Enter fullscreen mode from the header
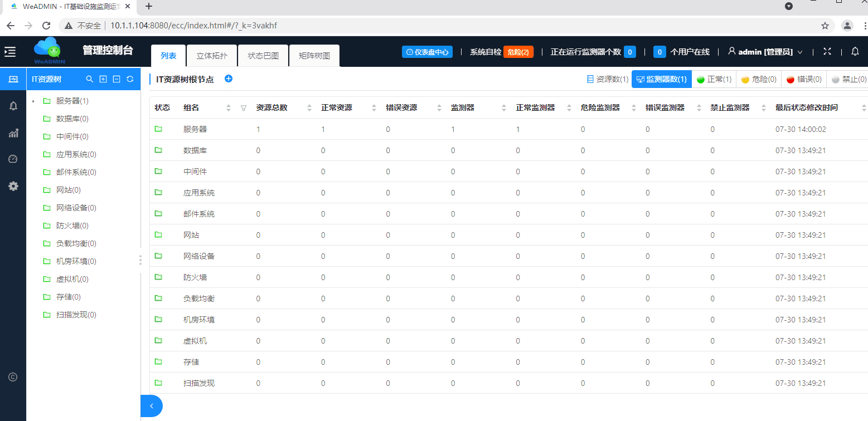 coord(827,51)
